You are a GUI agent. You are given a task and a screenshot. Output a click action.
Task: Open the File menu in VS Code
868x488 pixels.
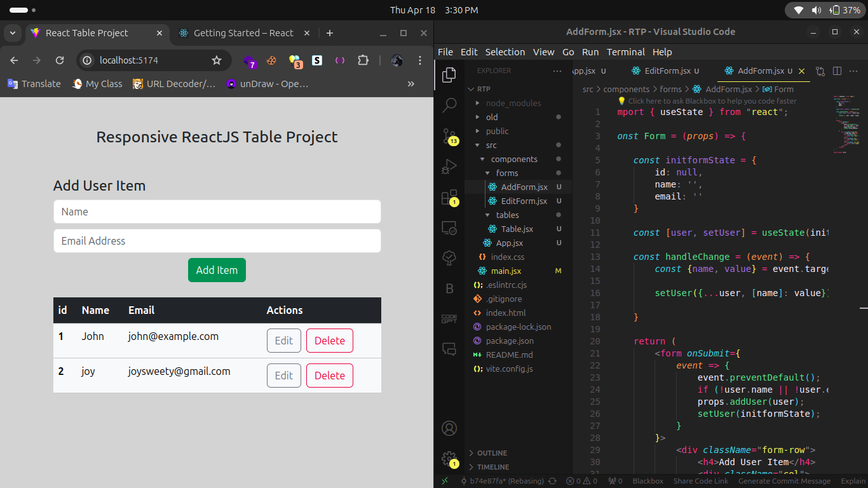[445, 52]
